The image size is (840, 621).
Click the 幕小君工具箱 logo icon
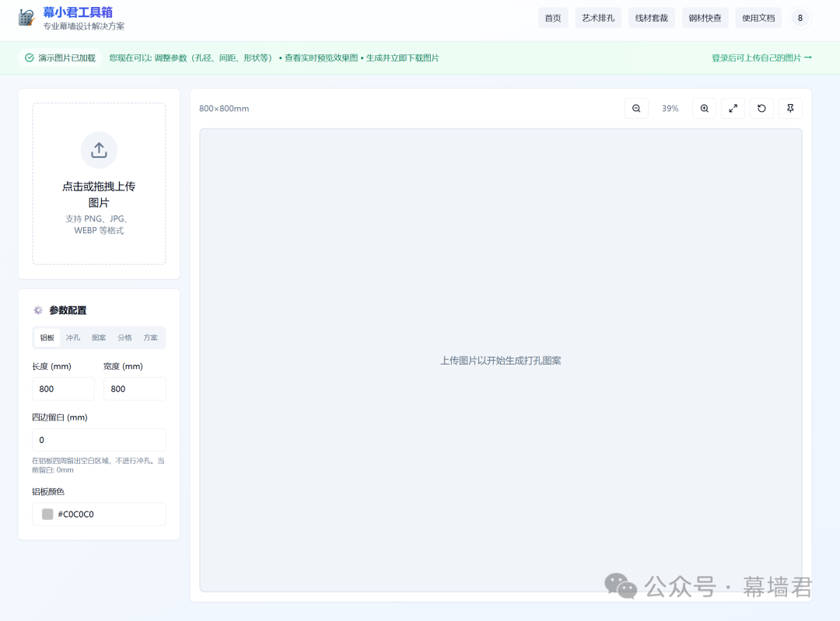(26, 17)
